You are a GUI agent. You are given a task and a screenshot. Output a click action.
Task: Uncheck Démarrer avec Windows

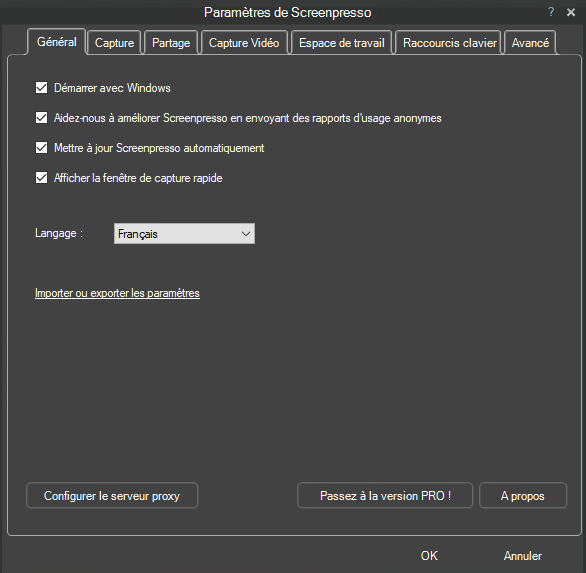[41, 88]
